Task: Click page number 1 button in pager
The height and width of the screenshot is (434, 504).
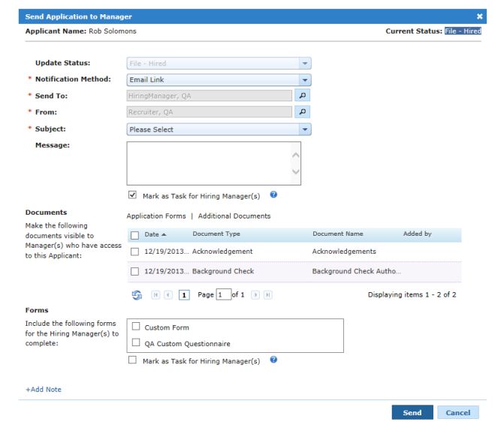Action: coord(184,295)
